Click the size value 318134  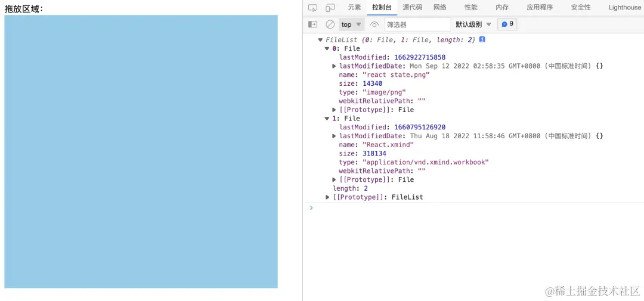coord(374,153)
